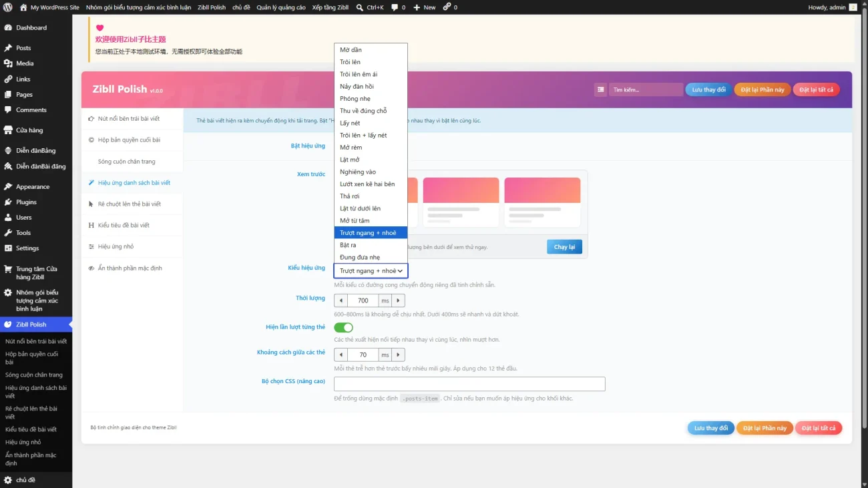The width and height of the screenshot is (868, 488).
Task: Choose 'Thả rơi' effect option
Action: click(371, 196)
